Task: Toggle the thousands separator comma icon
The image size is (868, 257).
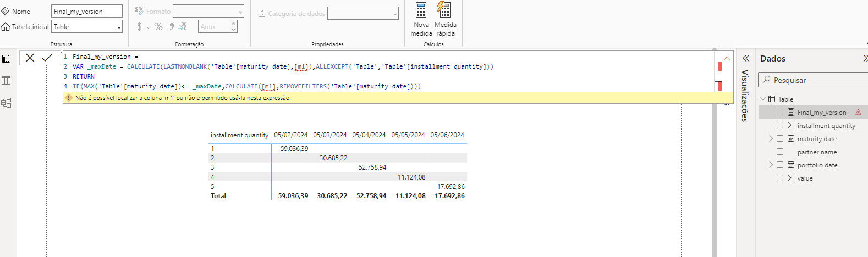Action: [172, 26]
